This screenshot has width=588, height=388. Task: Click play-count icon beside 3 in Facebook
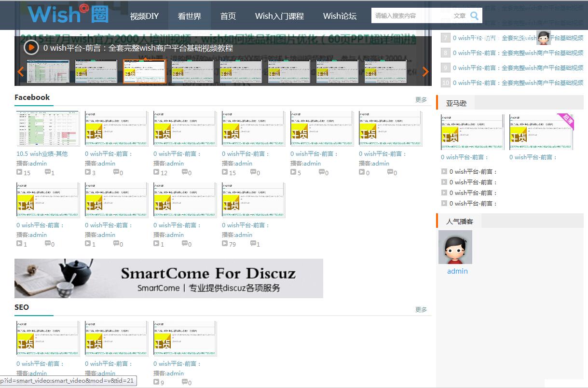[x=88, y=172]
